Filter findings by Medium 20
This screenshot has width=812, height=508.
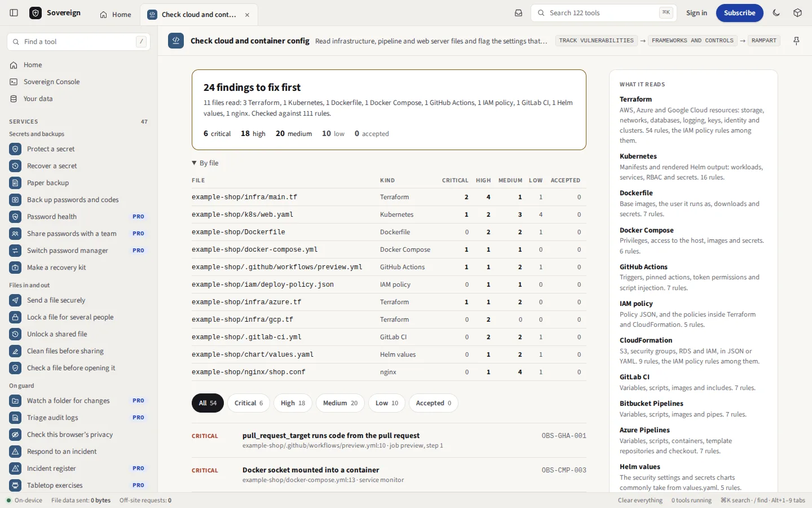[341, 403]
